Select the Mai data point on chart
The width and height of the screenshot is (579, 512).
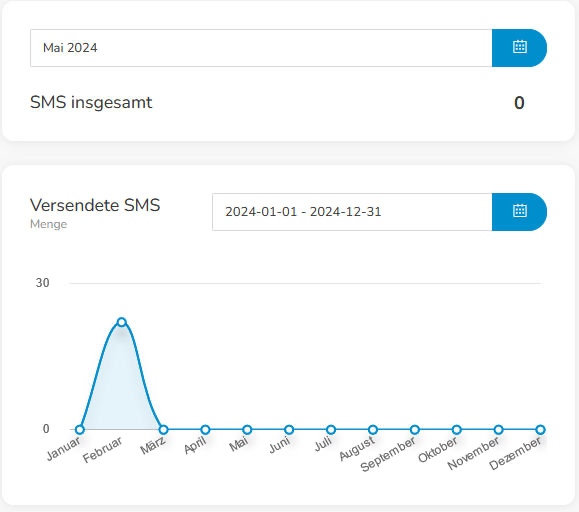[x=247, y=430]
